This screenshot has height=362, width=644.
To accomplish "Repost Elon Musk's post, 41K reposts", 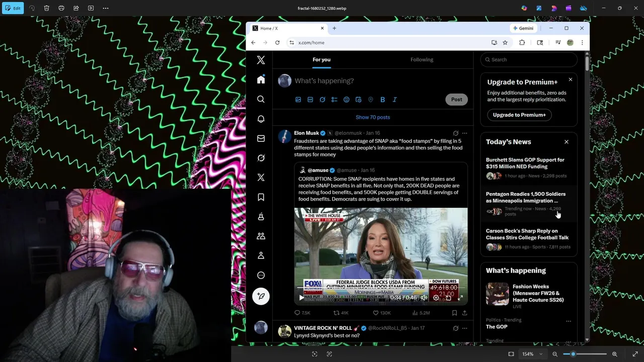I will tap(341, 313).
